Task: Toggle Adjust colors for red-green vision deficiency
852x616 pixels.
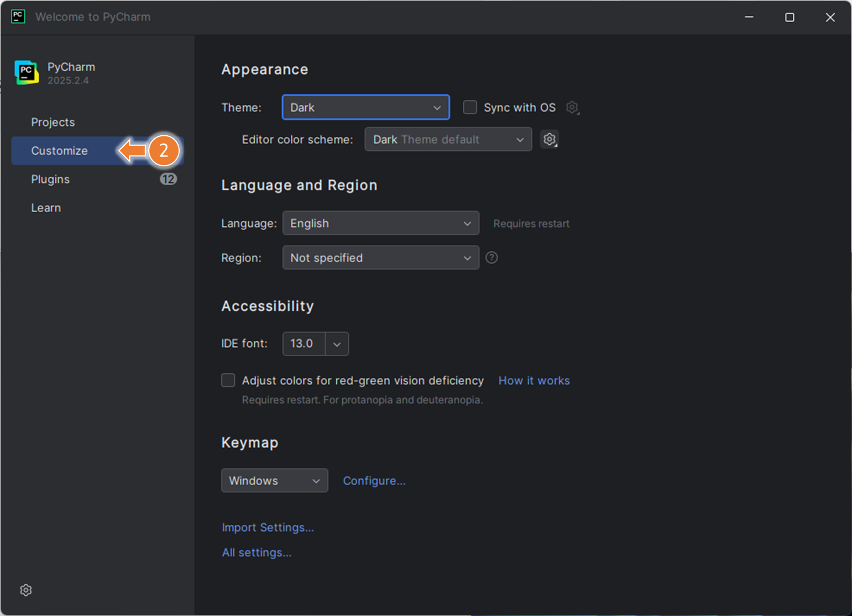Action: 228,380
